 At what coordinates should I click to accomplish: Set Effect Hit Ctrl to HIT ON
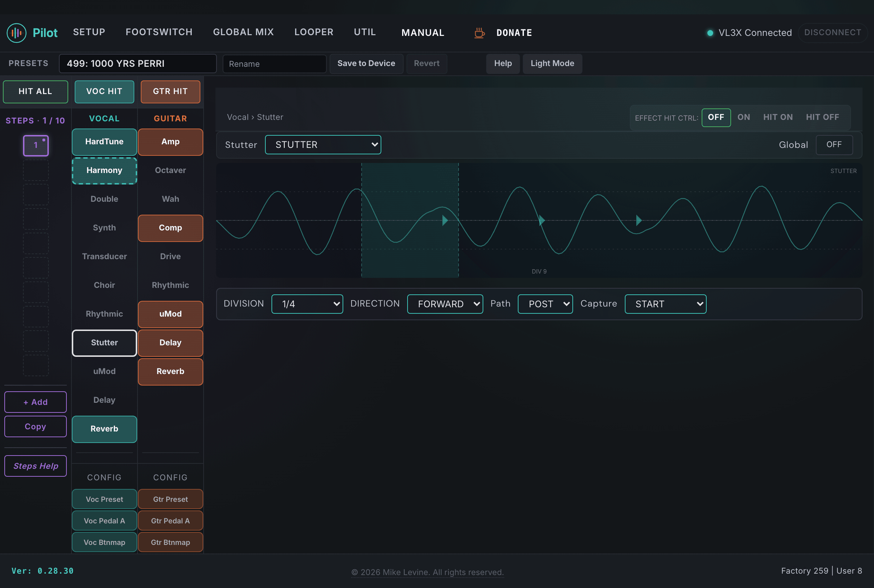click(778, 117)
